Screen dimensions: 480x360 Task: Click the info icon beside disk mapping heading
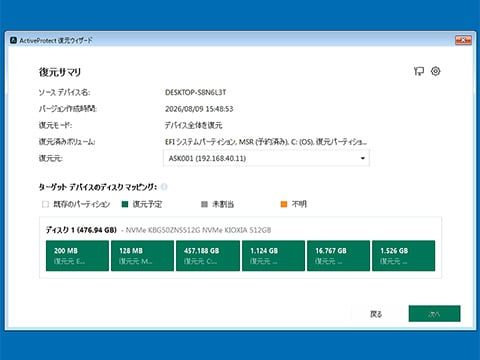[x=164, y=187]
